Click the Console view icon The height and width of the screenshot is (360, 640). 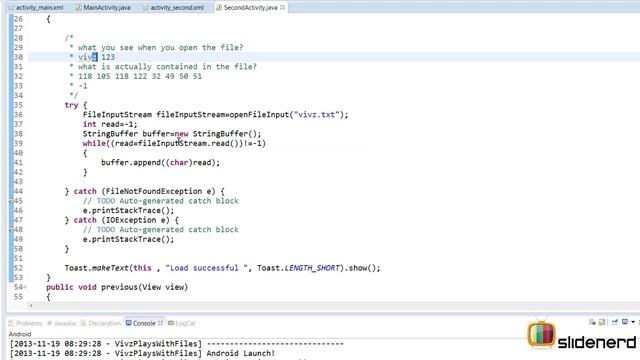129,323
